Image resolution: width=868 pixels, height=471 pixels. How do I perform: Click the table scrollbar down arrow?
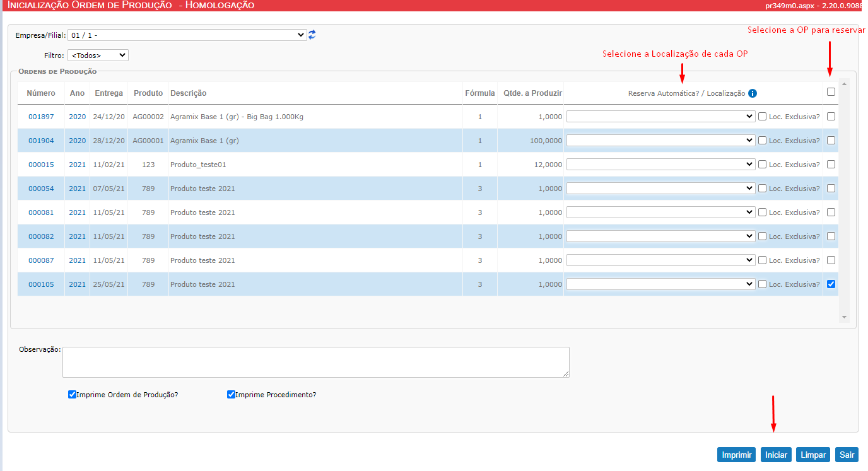pyautogui.click(x=844, y=317)
